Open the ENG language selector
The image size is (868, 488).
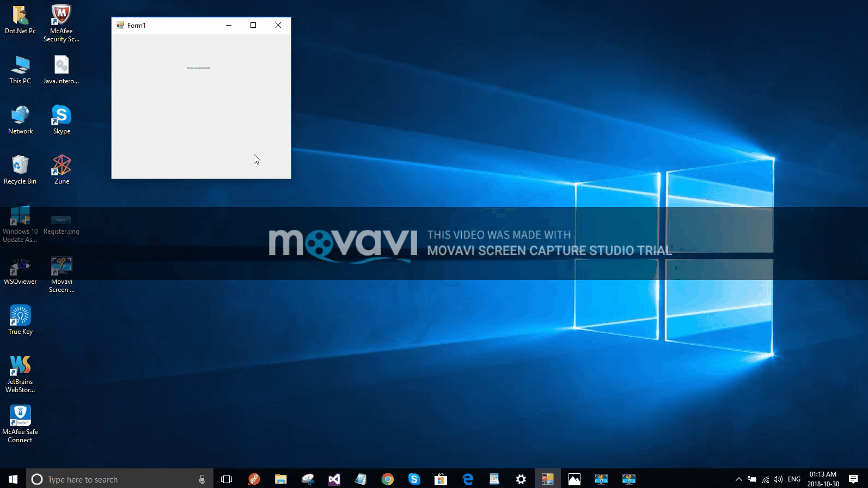[794, 479]
